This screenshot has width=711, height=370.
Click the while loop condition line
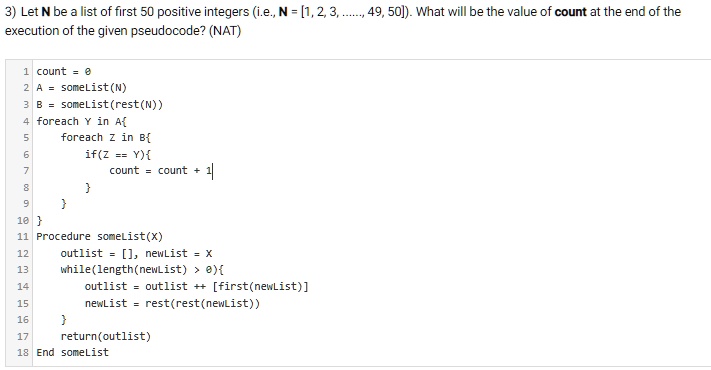pyautogui.click(x=142, y=270)
